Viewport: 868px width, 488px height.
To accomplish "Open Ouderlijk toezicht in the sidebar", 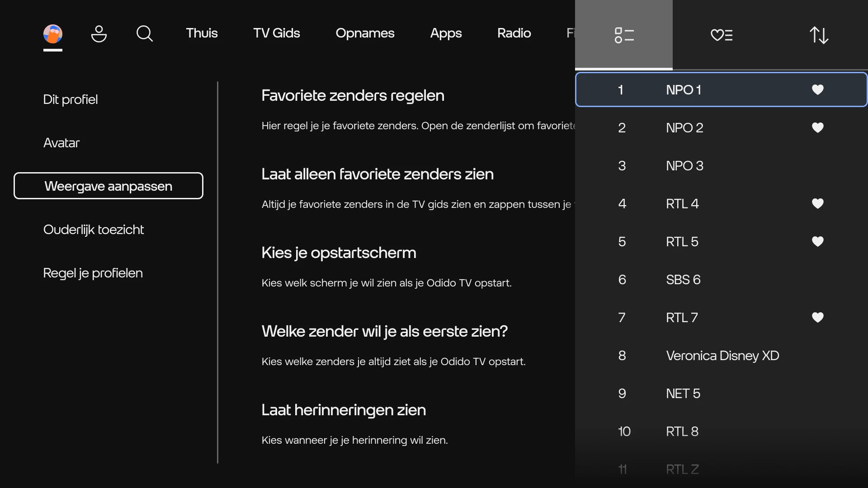I will tap(94, 230).
